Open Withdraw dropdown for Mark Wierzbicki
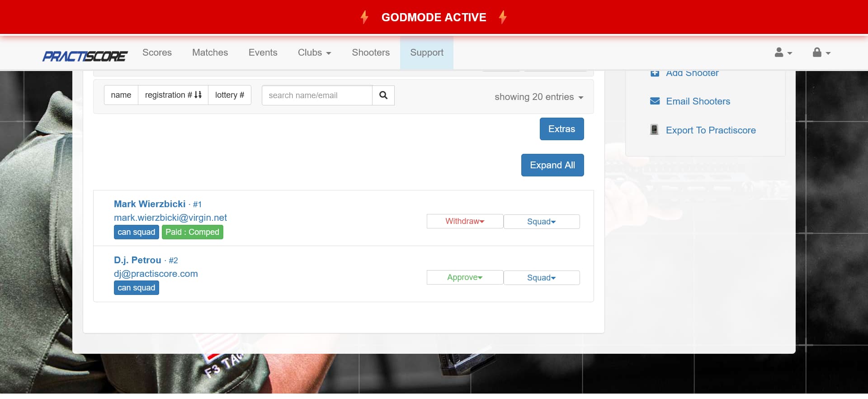Viewport: 868px width, 399px height. (465, 221)
